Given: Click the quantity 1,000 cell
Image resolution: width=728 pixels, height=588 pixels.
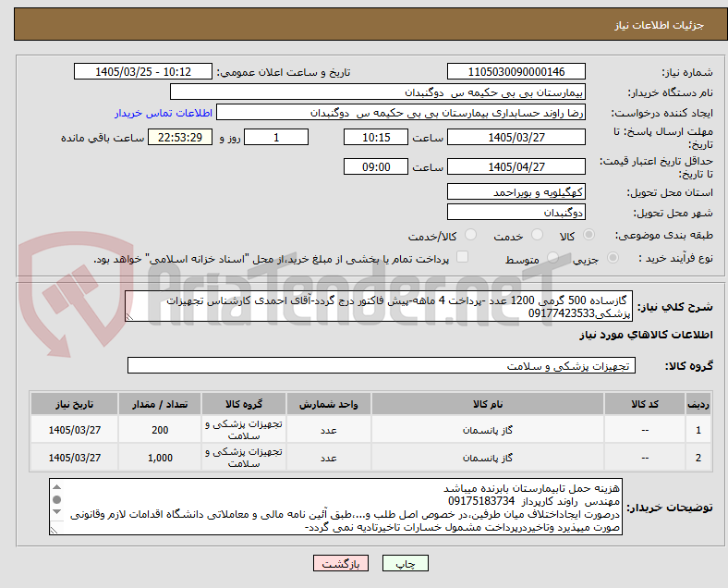Looking at the screenshot, I should [160, 458].
